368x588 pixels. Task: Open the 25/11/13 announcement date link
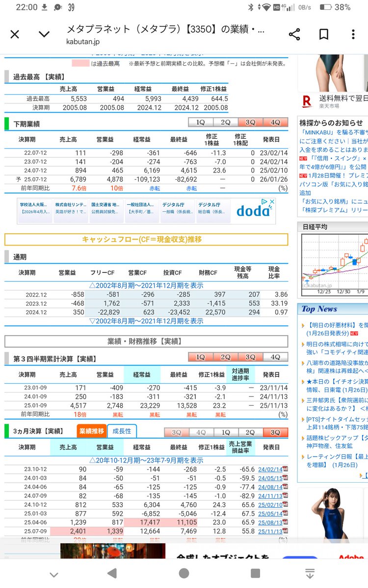coord(270,531)
